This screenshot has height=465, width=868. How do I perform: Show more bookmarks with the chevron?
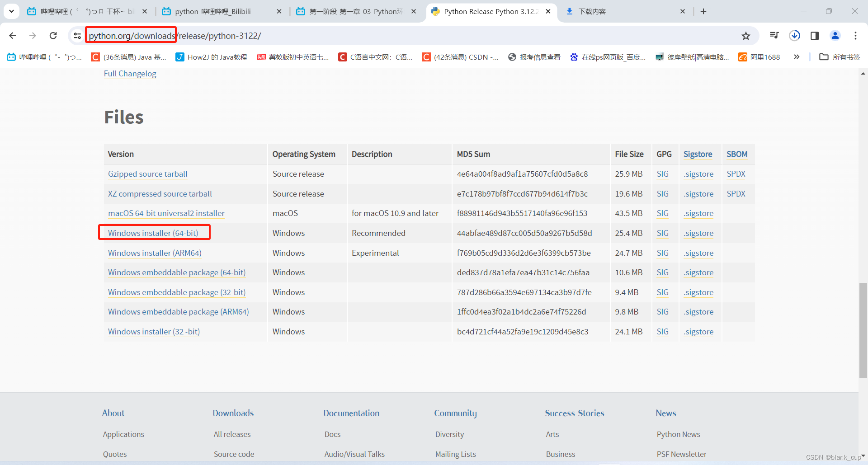797,57
